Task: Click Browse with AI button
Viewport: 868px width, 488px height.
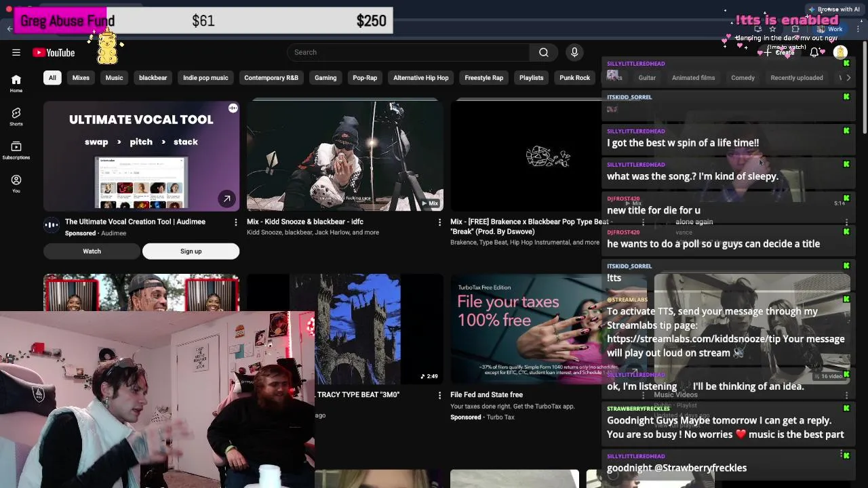Action: click(x=833, y=9)
